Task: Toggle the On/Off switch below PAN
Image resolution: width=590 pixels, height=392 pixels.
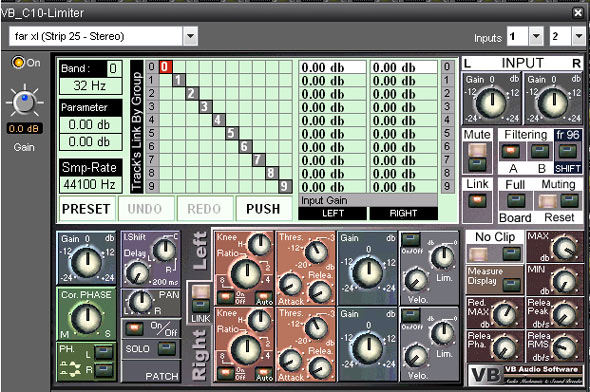Action: [x=134, y=328]
